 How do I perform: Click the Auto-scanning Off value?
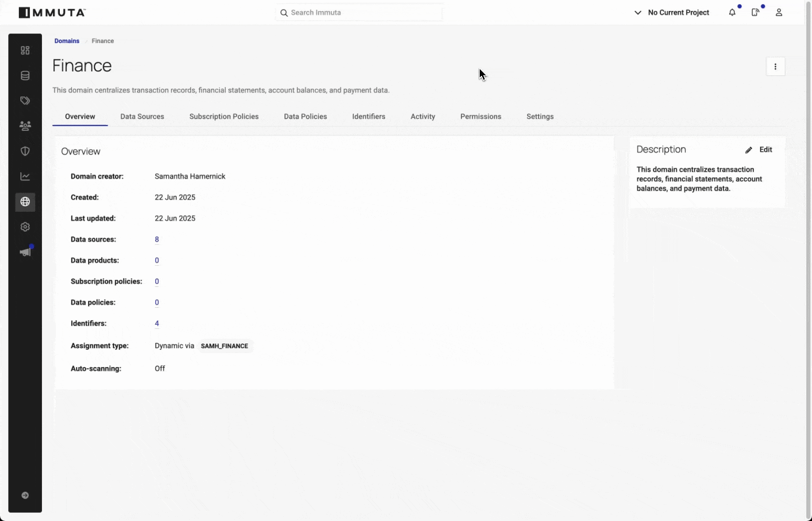click(x=160, y=369)
